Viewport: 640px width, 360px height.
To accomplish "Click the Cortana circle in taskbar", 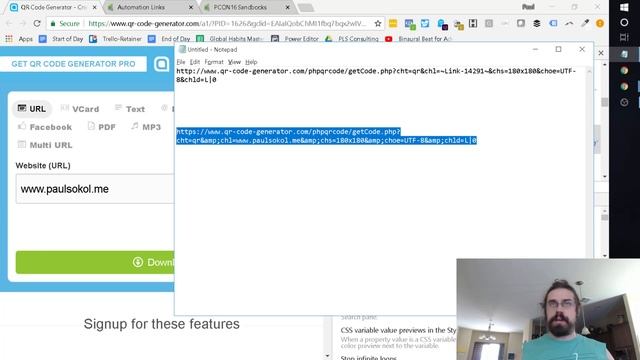I will [x=624, y=22].
